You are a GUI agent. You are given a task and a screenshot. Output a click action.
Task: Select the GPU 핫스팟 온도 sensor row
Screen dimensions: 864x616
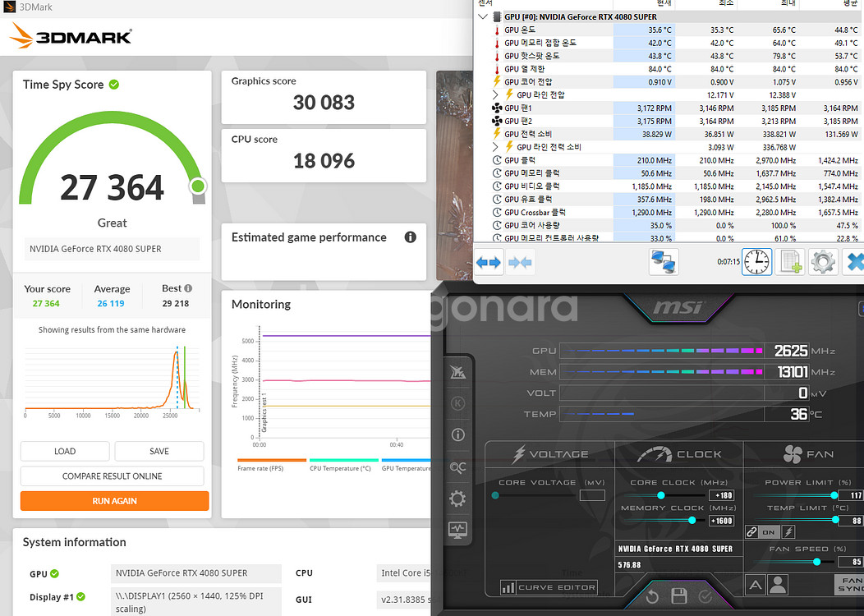pos(669,56)
